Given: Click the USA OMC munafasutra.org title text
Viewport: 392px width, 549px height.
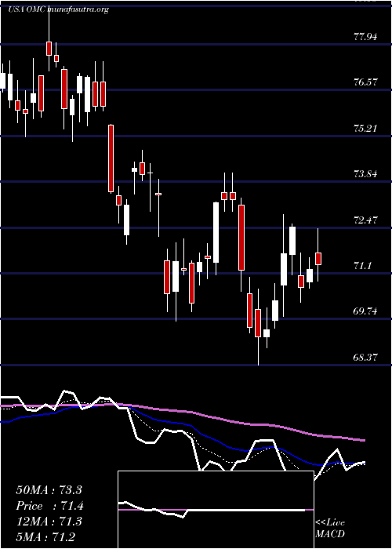Looking at the screenshot, I should tap(58, 9).
